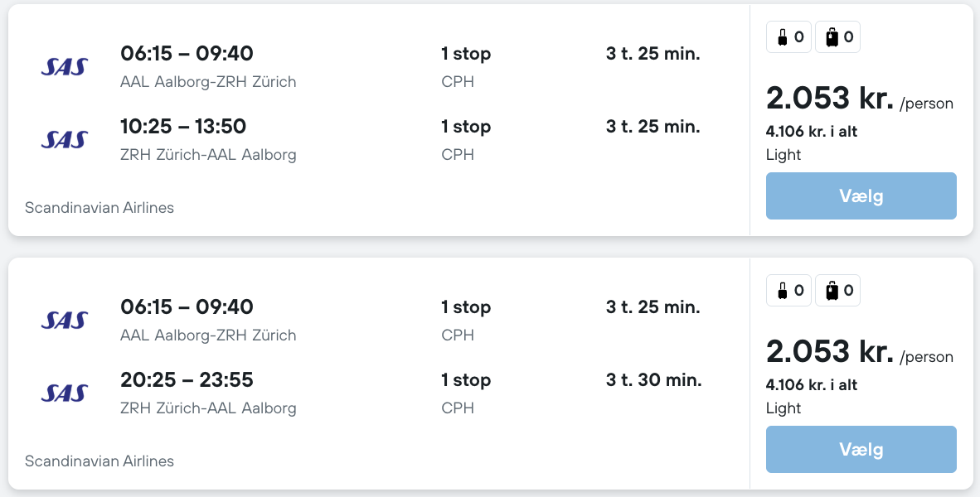
Task: Click carry-on baggage icon in second result
Action: tap(782, 291)
